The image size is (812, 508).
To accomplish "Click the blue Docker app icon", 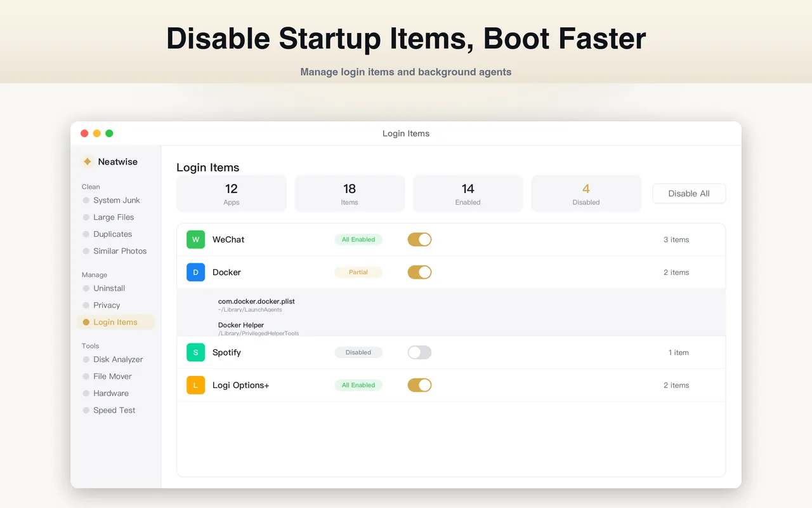I will pyautogui.click(x=195, y=272).
